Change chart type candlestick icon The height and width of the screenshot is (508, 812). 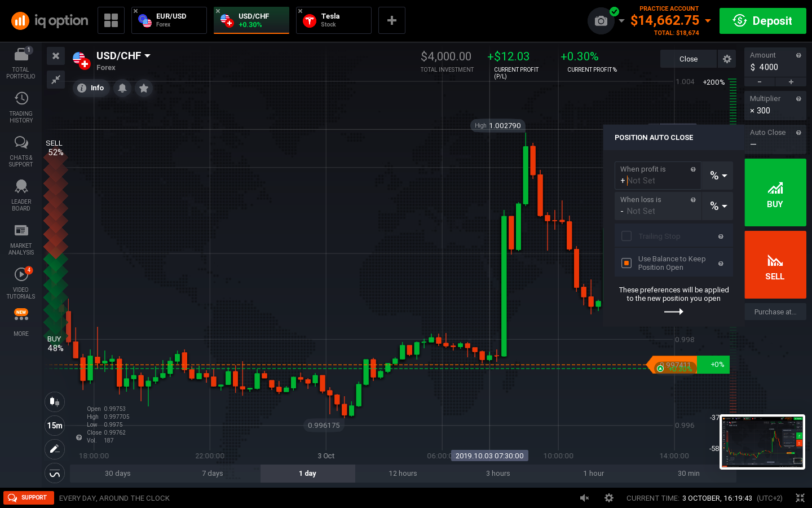click(x=55, y=401)
